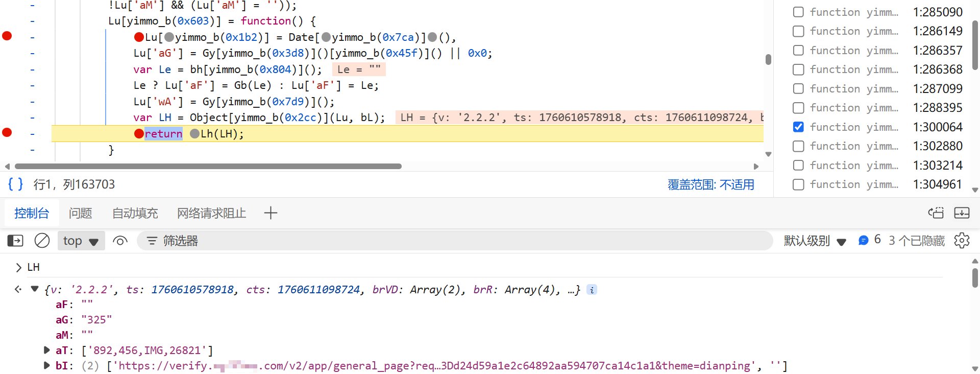Add new drawer tab plus icon

(271, 213)
